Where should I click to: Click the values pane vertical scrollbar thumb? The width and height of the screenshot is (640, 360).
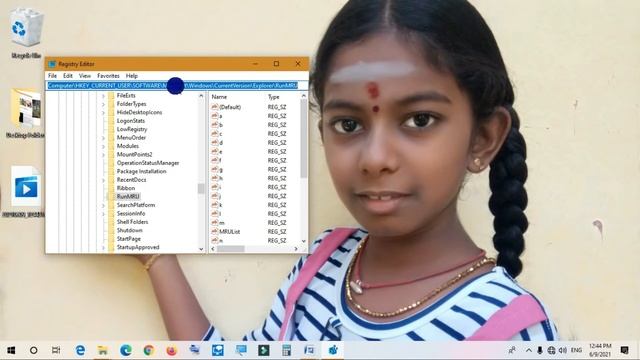[303, 139]
